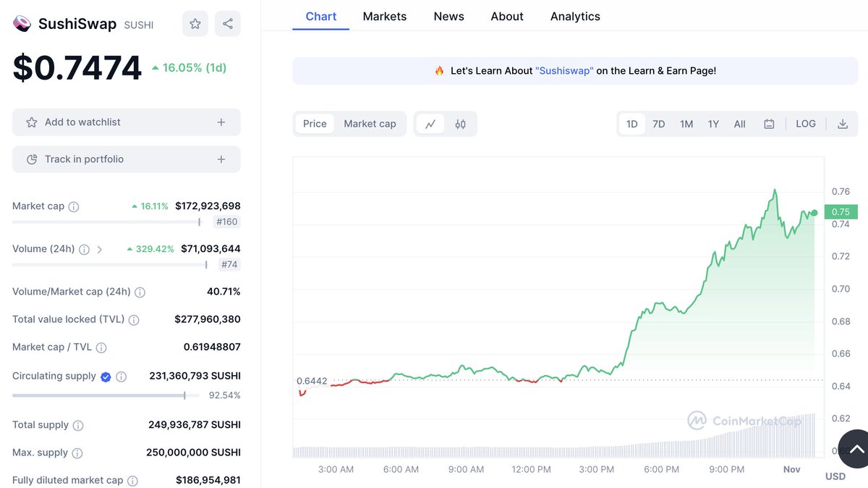Image resolution: width=868 pixels, height=488 pixels.
Task: Switch to candlestick chart view icon
Action: point(460,123)
